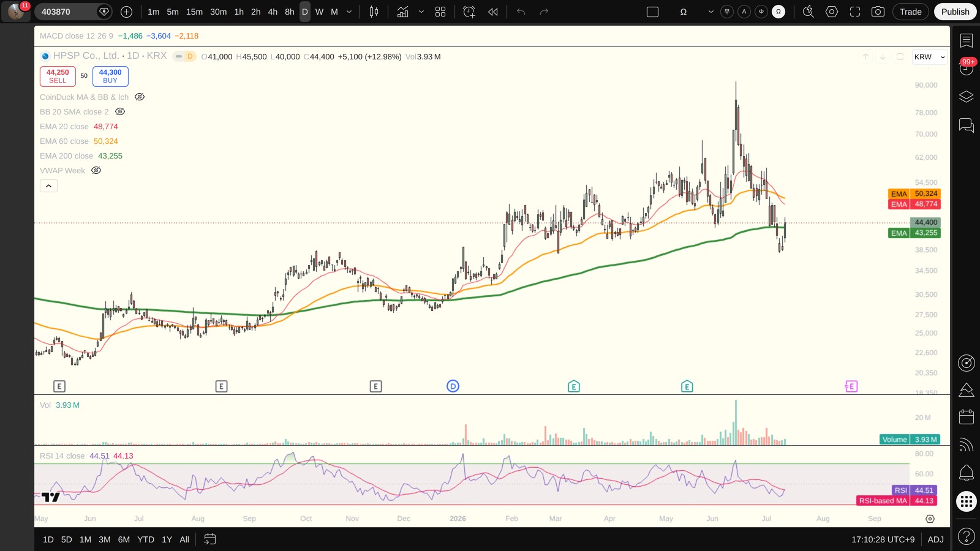Screen dimensions: 980x551
Task: Add symbol with the plus compare icon
Action: (x=126, y=12)
